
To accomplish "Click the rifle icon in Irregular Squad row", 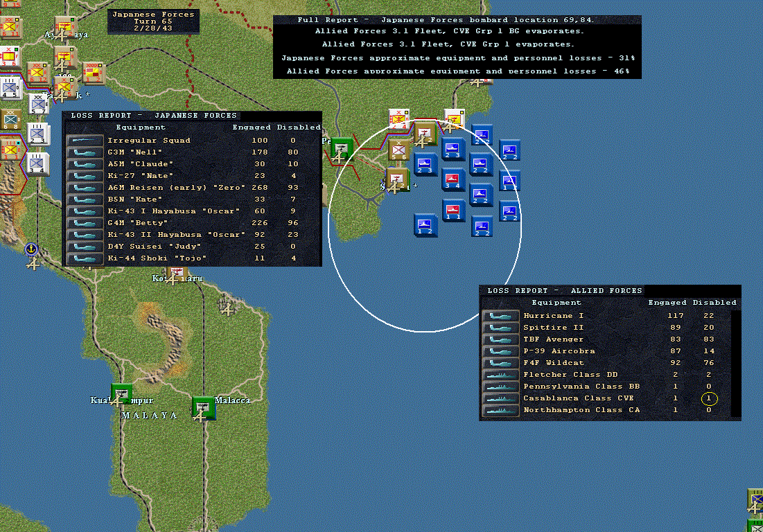I will (85, 141).
